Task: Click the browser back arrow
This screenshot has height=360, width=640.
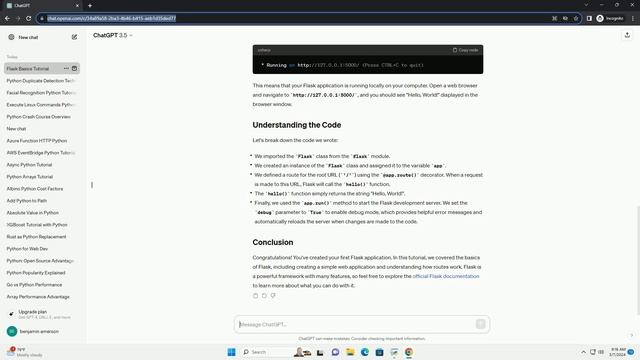Action: 7,18
